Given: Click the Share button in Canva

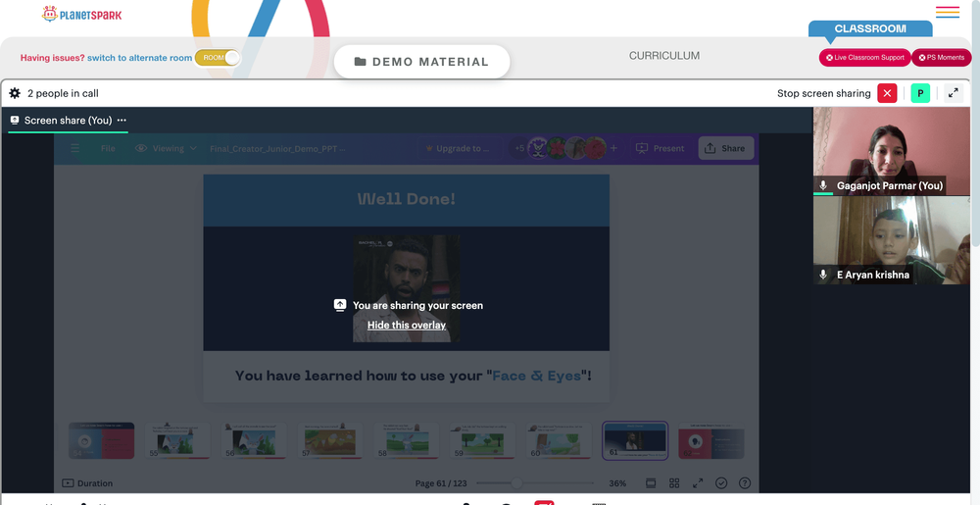Looking at the screenshot, I should 725,148.
